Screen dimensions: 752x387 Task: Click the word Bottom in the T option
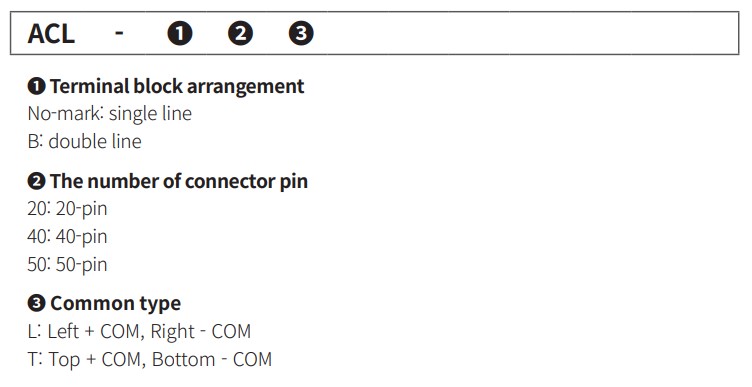pos(183,360)
